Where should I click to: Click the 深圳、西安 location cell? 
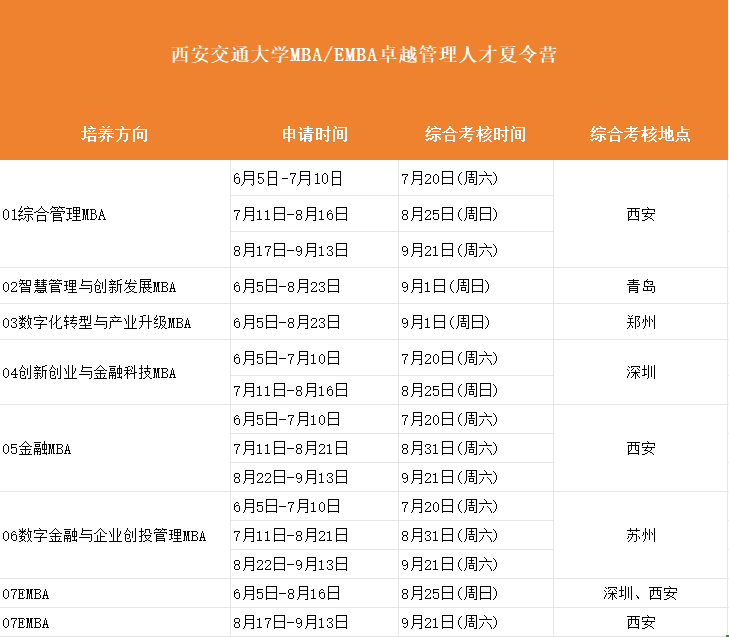640,594
